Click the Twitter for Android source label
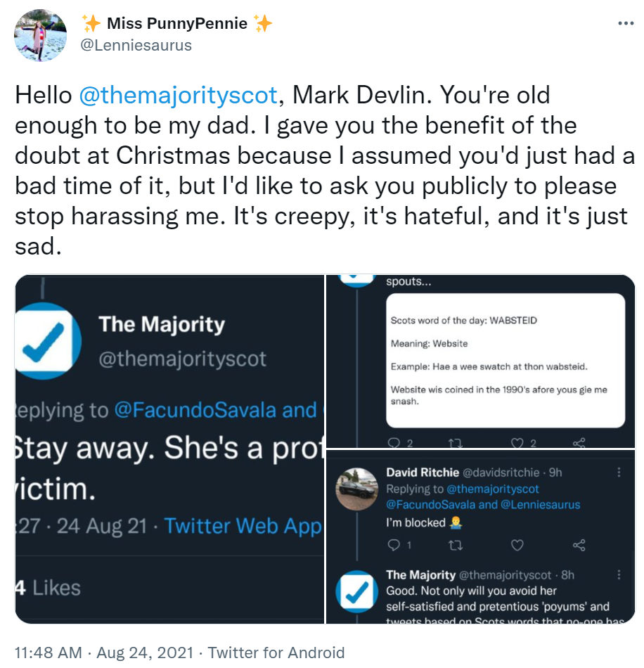This screenshot has width=644, height=668. [x=276, y=653]
